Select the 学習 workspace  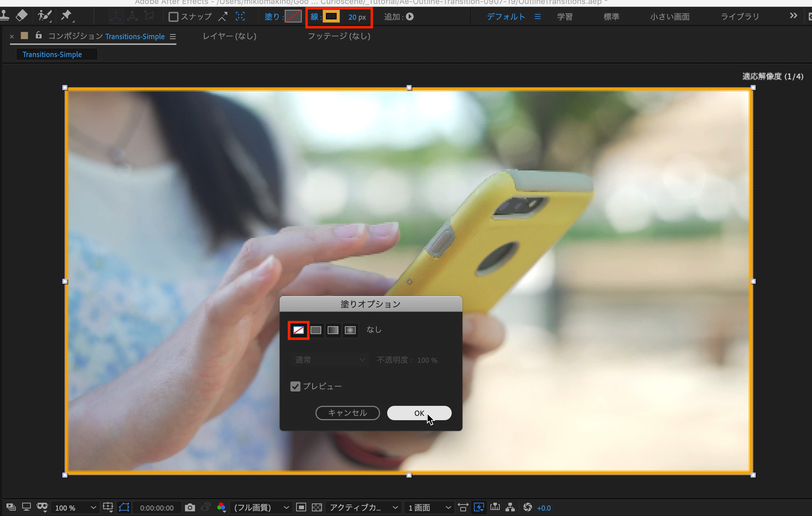(x=564, y=17)
